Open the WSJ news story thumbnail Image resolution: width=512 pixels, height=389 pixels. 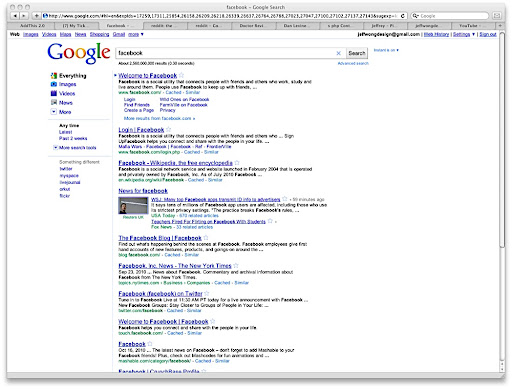[x=133, y=205]
